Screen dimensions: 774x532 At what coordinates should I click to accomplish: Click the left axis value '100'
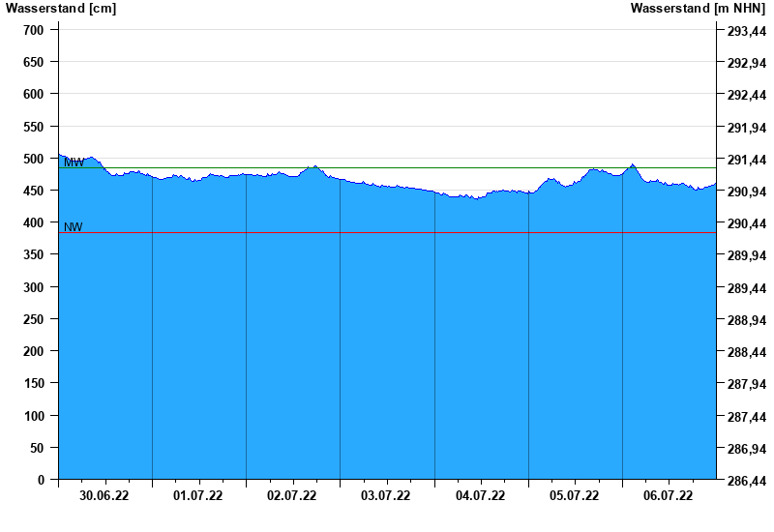tap(34, 416)
